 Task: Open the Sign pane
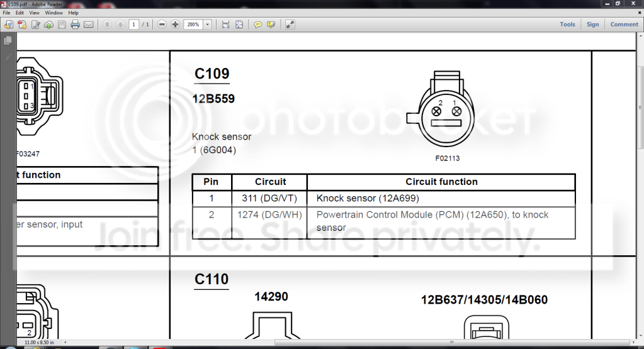(592, 25)
